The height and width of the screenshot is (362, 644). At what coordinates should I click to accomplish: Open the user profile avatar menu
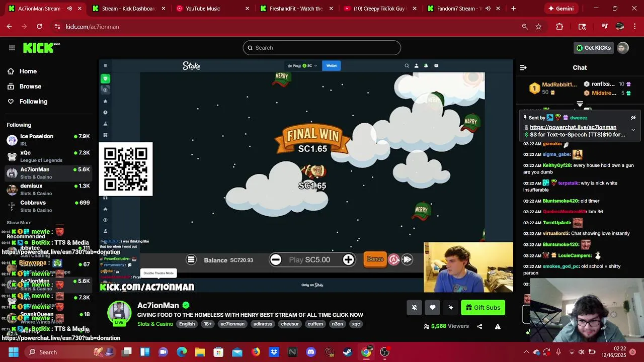623,48
